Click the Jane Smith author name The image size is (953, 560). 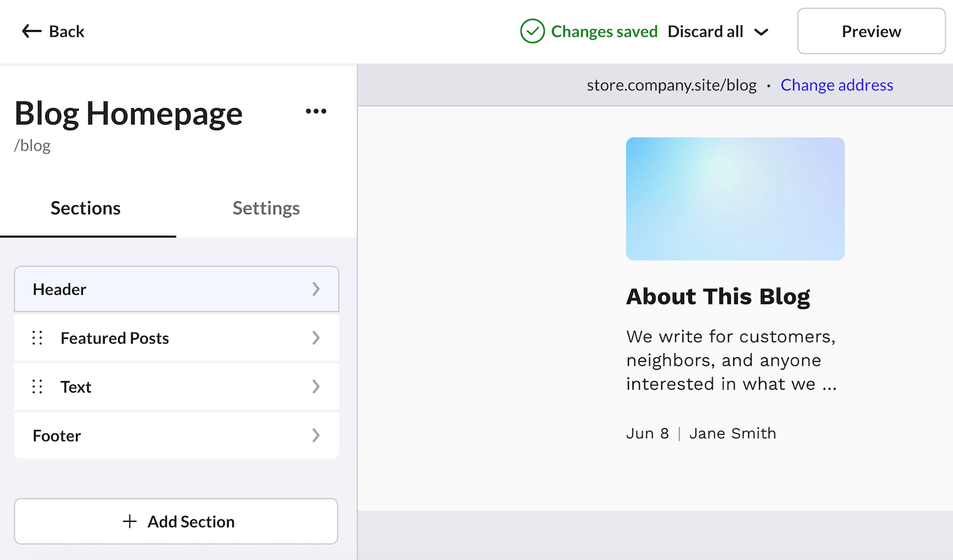point(732,433)
